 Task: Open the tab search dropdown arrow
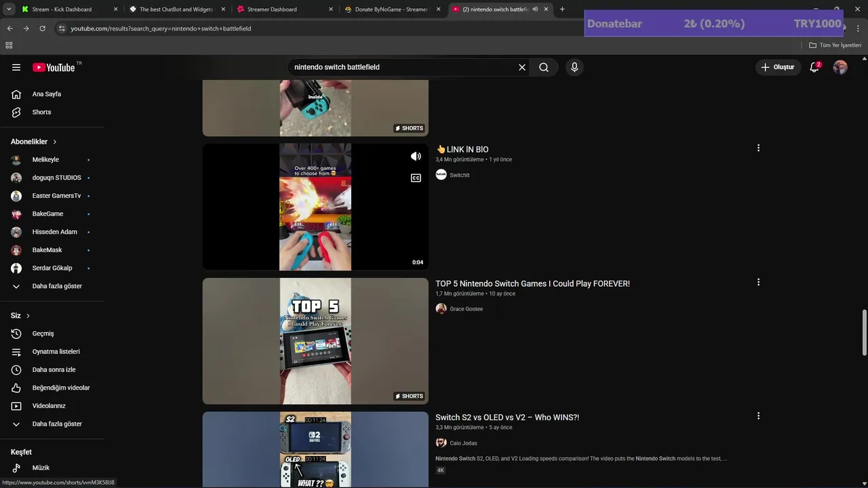[x=9, y=9]
